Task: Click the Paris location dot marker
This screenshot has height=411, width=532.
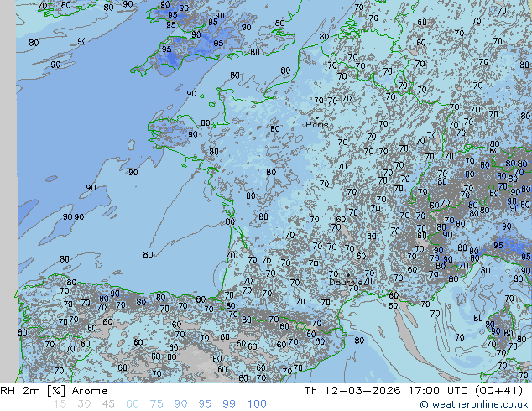Action: pyautogui.click(x=317, y=117)
